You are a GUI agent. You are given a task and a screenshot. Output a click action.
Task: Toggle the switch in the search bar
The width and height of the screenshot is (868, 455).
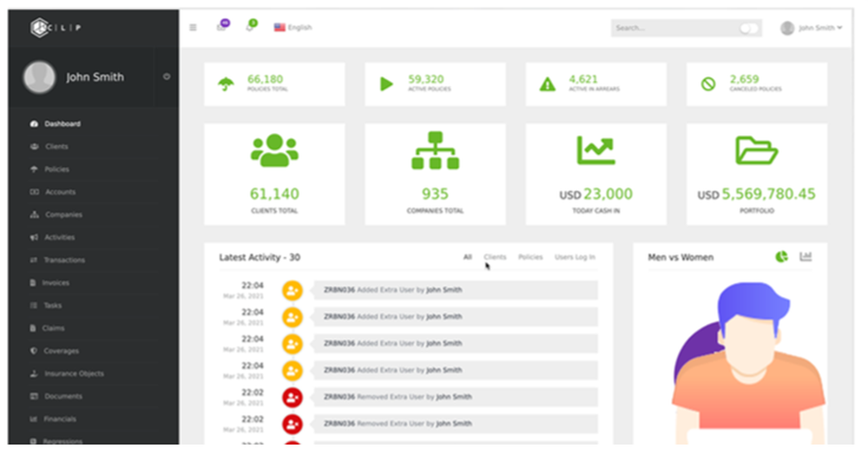(748, 29)
